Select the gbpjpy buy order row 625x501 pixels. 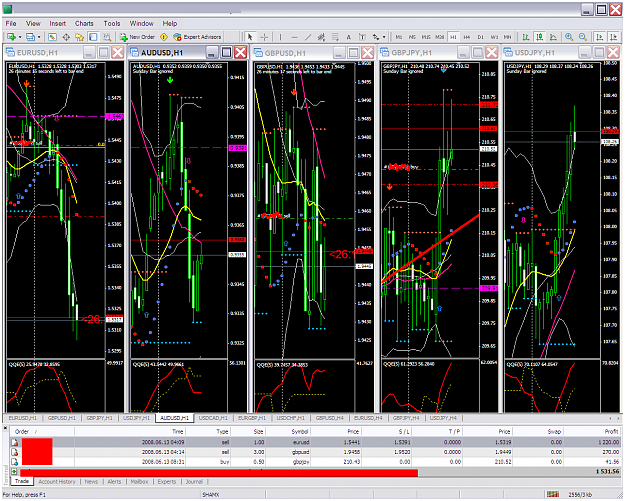tap(316, 462)
